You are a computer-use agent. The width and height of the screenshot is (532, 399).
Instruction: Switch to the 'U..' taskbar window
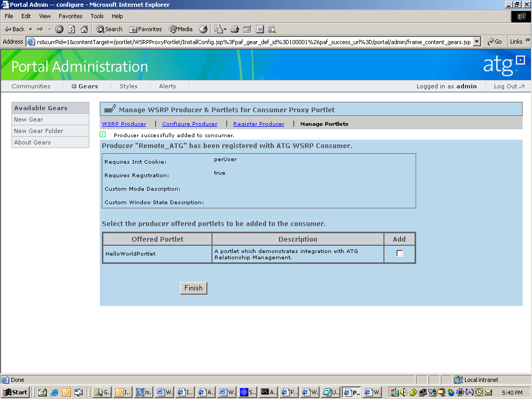click(331, 392)
